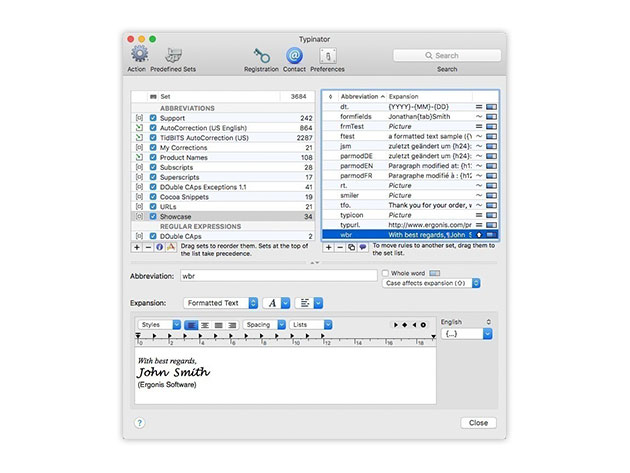Open Predefined Sets from toolbar

173,55
